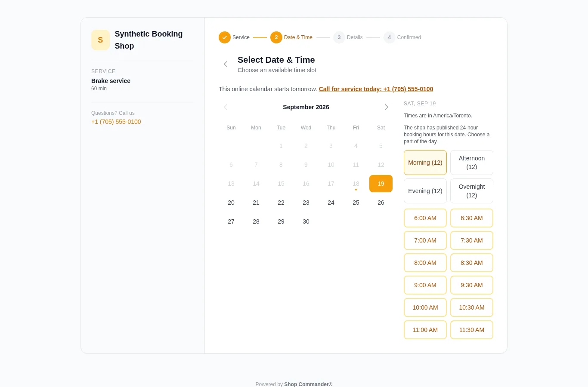Select Saturday September 26

381,203
